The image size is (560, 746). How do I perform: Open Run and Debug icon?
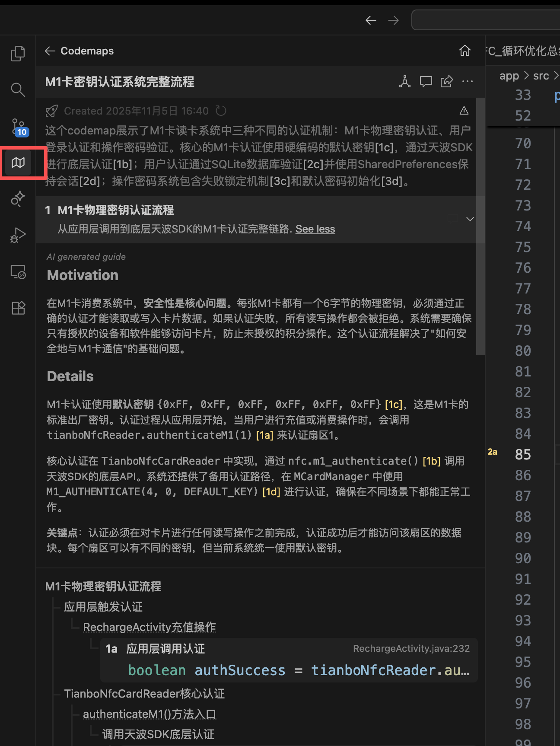18,235
